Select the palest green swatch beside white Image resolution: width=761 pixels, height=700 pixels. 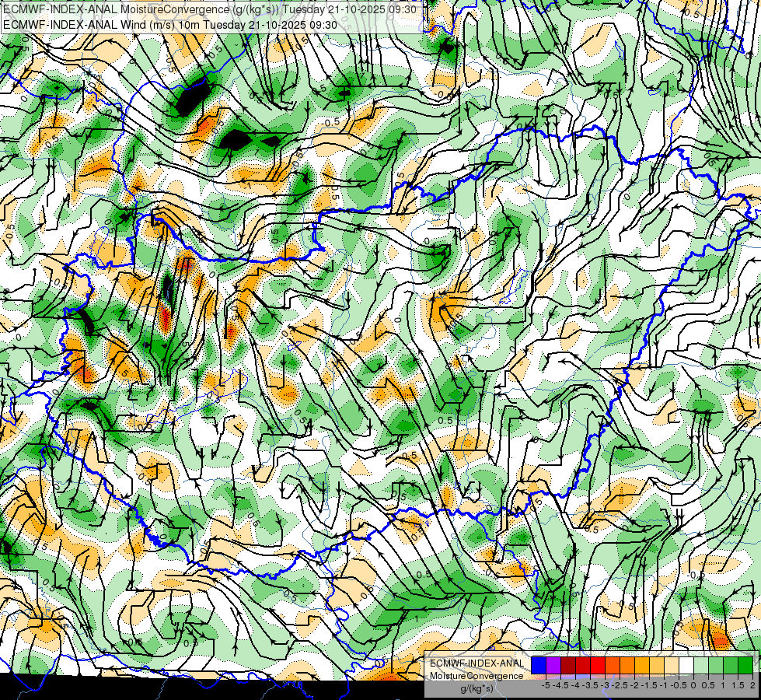701,665
